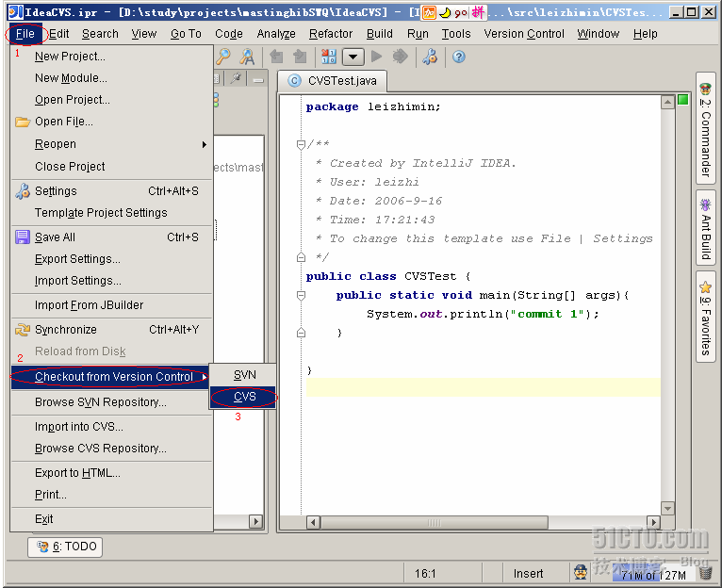Pin the project panel with pushpin icon
This screenshot has width=722, height=588.
pos(236,79)
